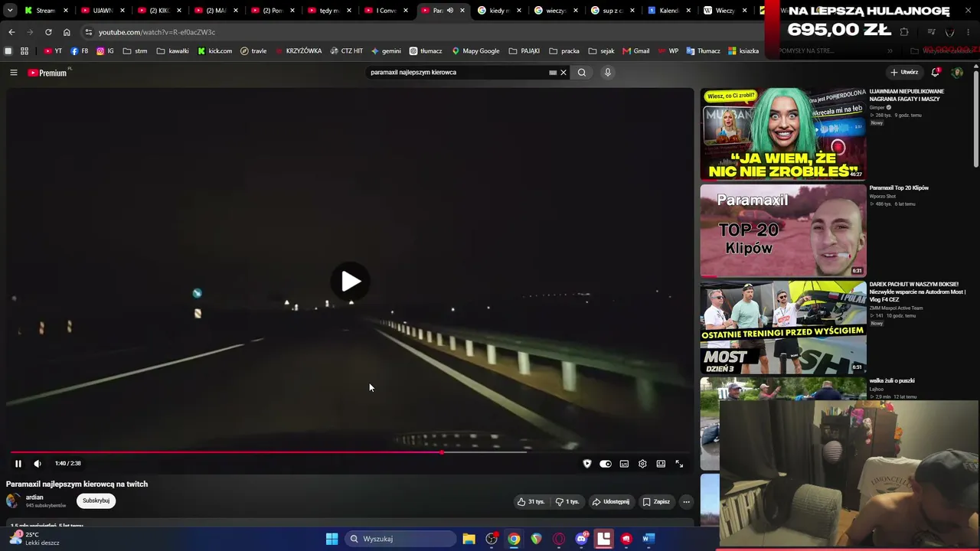Share the video via Udostępnij
Viewport: 980px width, 551px height.
611,502
